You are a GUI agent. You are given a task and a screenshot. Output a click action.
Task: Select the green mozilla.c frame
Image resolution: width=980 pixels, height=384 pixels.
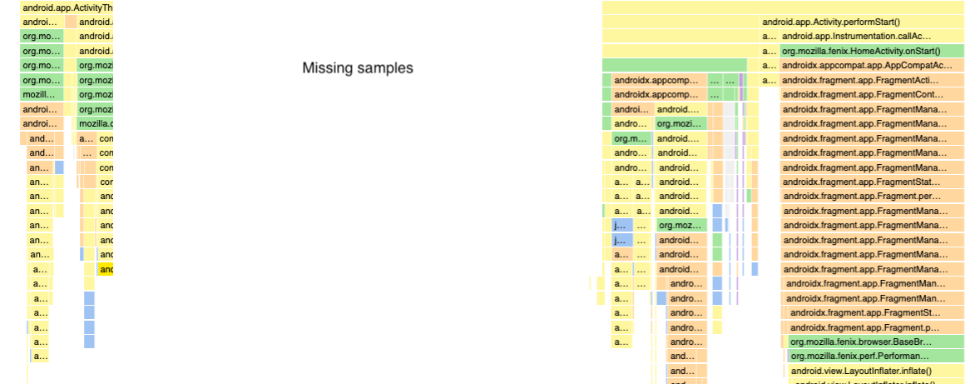96,124
